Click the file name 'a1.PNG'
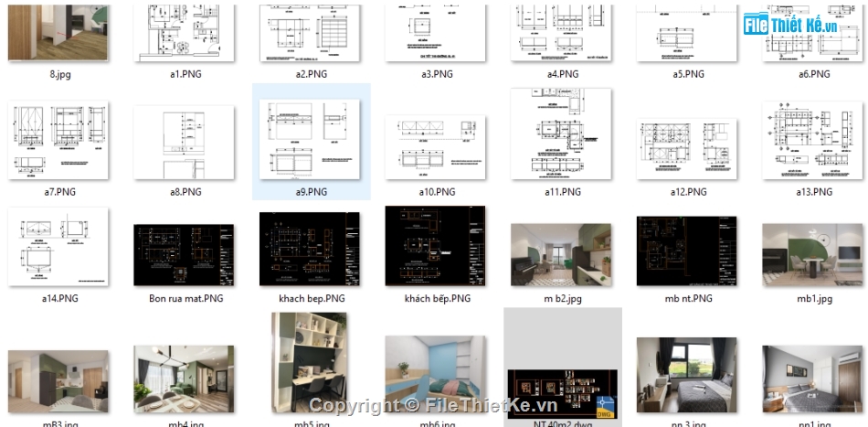 coord(185,74)
